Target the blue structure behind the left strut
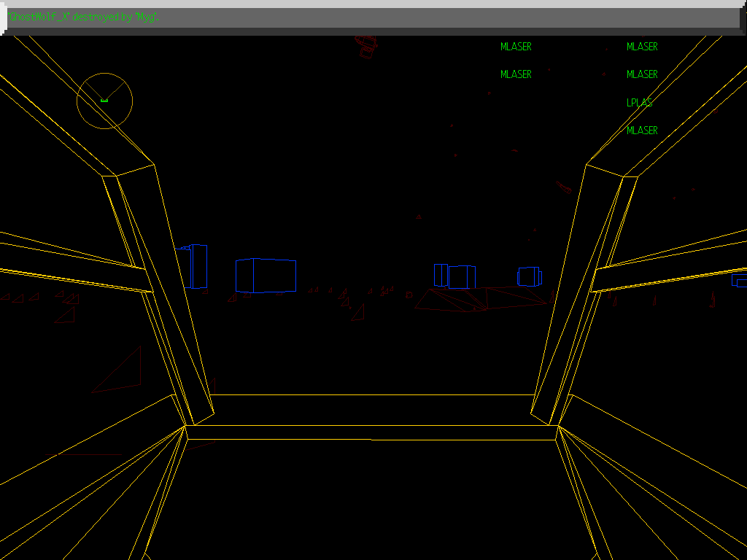747x560 pixels. pos(196,266)
